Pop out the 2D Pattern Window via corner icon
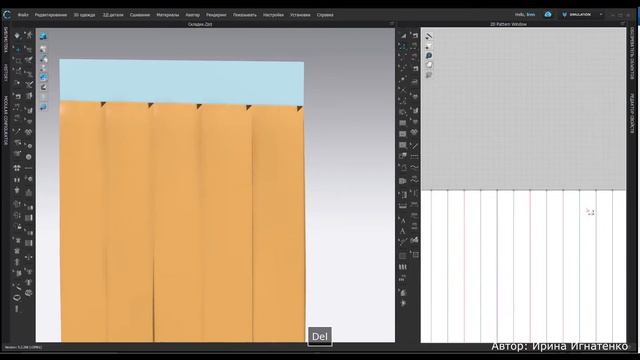Image resolution: width=640 pixels, height=360 pixels. tap(623, 24)
